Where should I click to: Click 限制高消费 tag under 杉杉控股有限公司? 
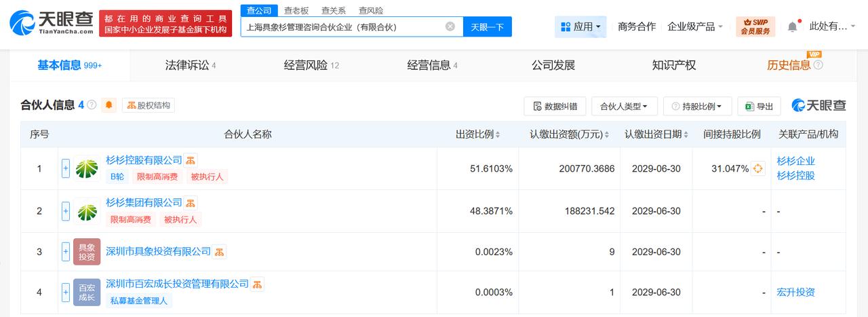click(x=157, y=176)
